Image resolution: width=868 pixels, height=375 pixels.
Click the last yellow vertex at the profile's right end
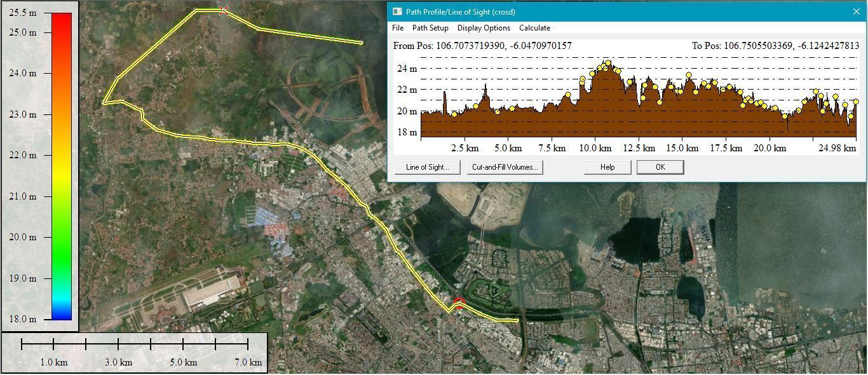click(856, 102)
